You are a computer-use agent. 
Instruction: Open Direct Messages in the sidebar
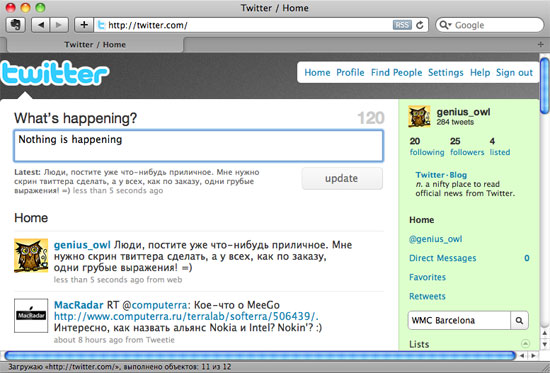[x=443, y=258]
